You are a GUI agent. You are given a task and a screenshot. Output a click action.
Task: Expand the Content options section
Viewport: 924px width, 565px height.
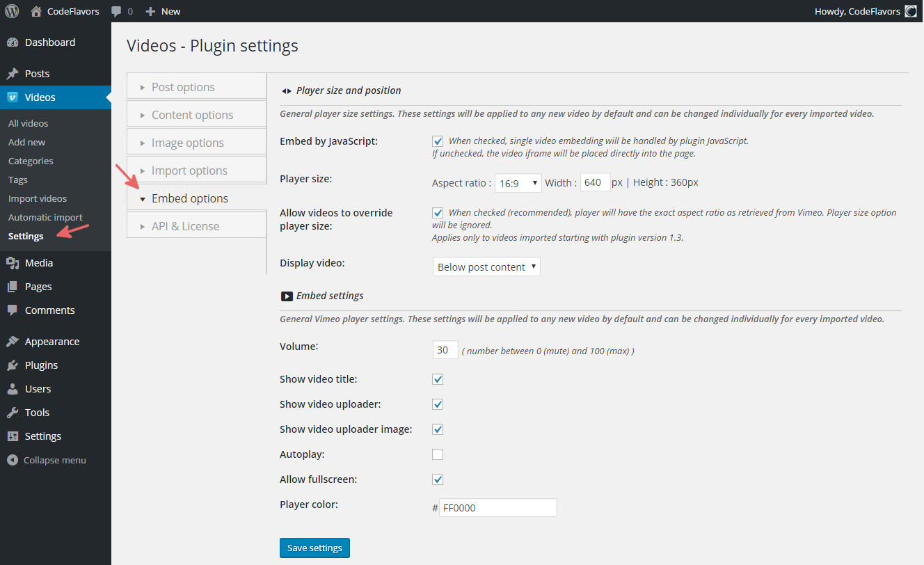tap(196, 115)
